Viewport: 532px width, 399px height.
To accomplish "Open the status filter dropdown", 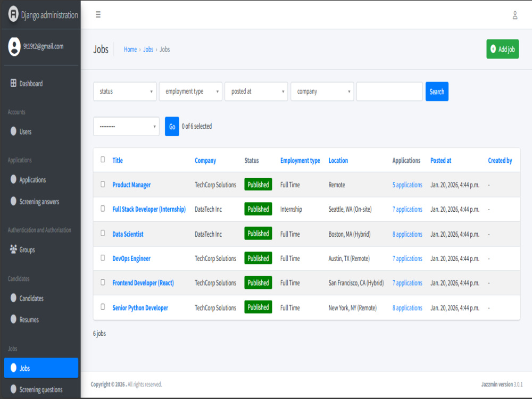I will (x=125, y=92).
